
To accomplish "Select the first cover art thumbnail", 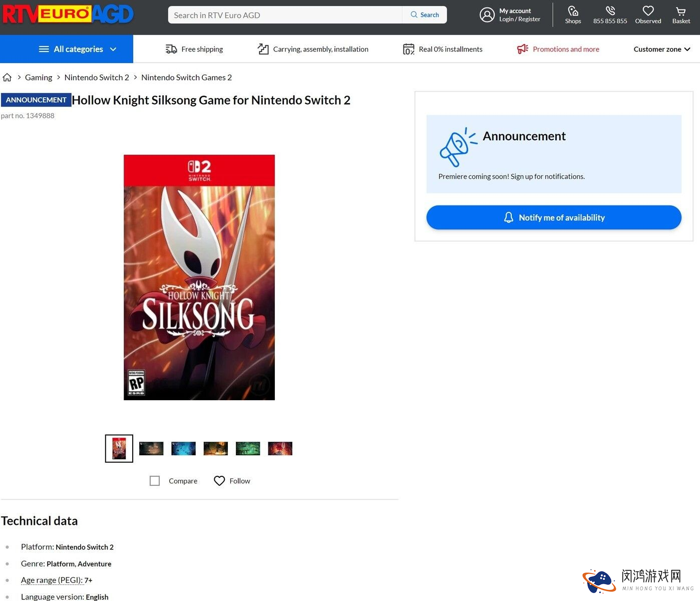I will click(x=119, y=448).
